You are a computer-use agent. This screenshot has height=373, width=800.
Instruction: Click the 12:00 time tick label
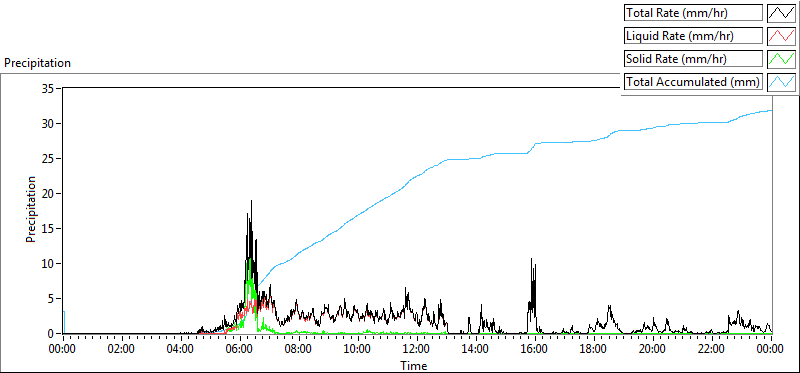[x=416, y=350]
